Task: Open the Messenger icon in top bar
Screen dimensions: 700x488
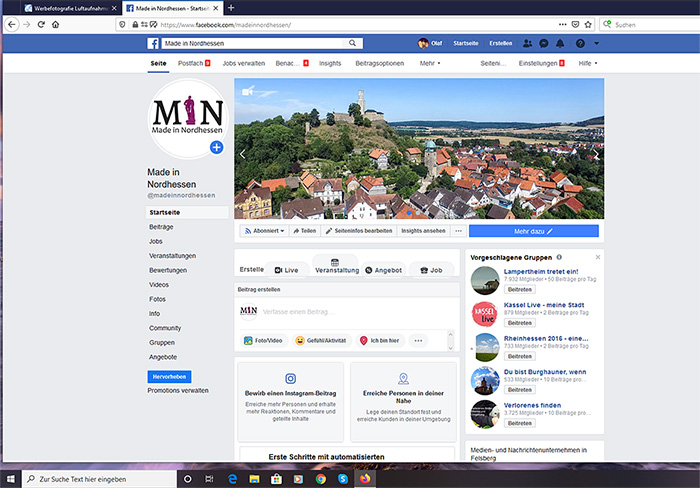Action: tap(544, 43)
